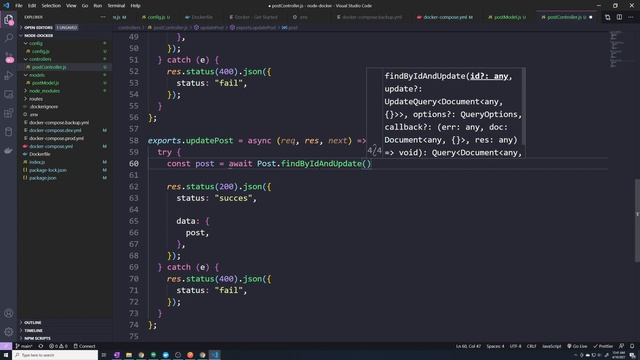Open the Remote Explorer view
The image size is (640, 360).
9,94
